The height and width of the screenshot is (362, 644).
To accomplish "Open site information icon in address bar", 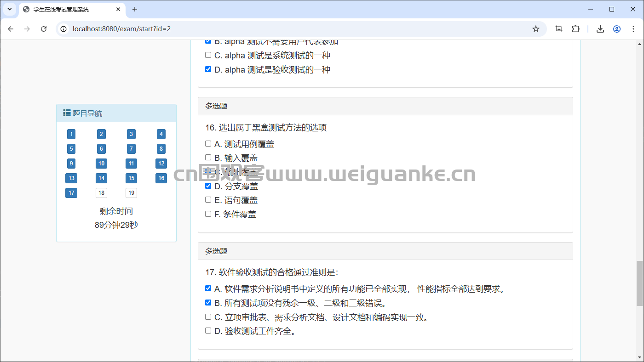I will click(62, 28).
